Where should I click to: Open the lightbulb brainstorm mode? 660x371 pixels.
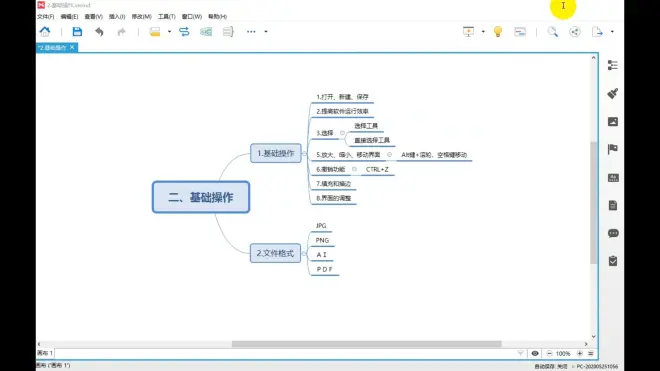[x=498, y=32]
